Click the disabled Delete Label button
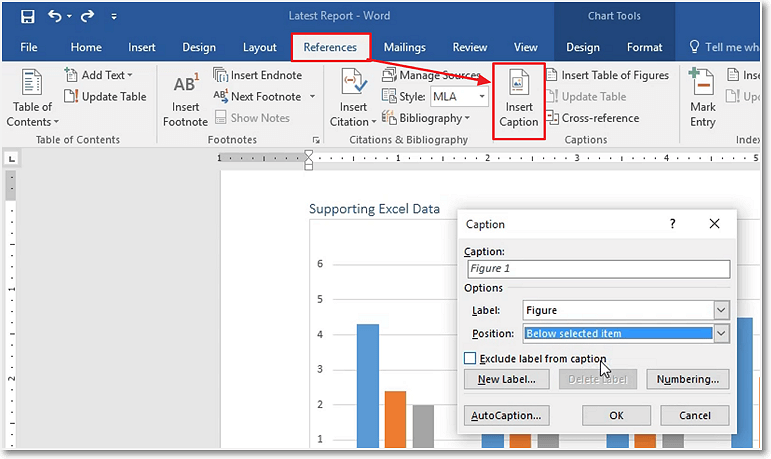Screen dimensions: 771x459 (597, 379)
